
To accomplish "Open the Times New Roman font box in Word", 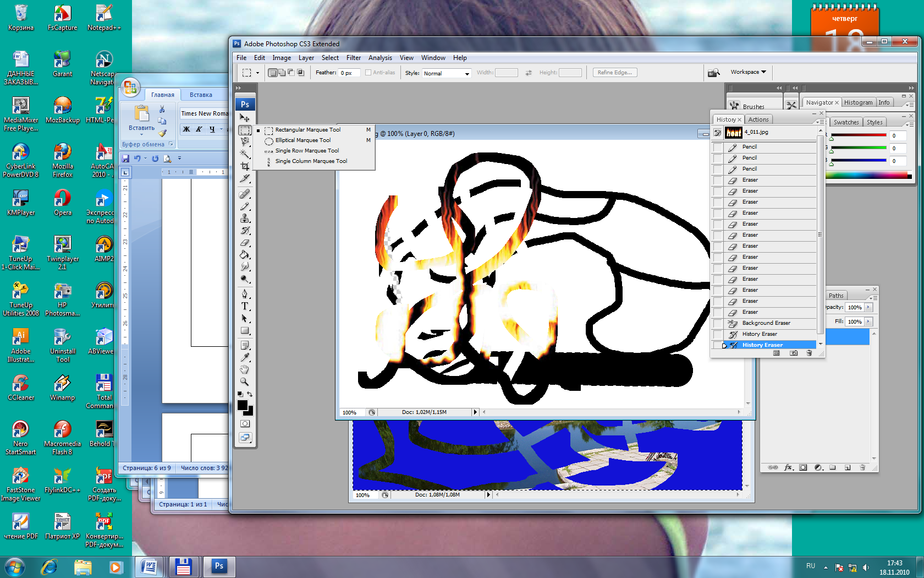I will pos(204,113).
